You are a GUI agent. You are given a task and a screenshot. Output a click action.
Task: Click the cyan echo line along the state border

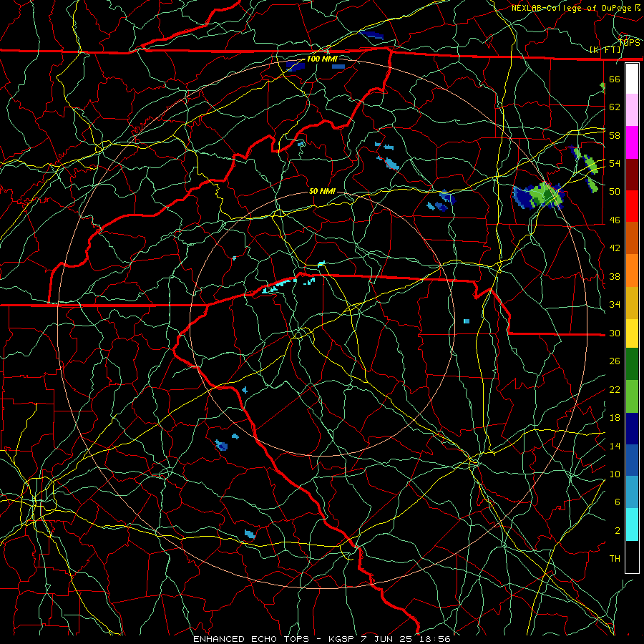pos(278,285)
